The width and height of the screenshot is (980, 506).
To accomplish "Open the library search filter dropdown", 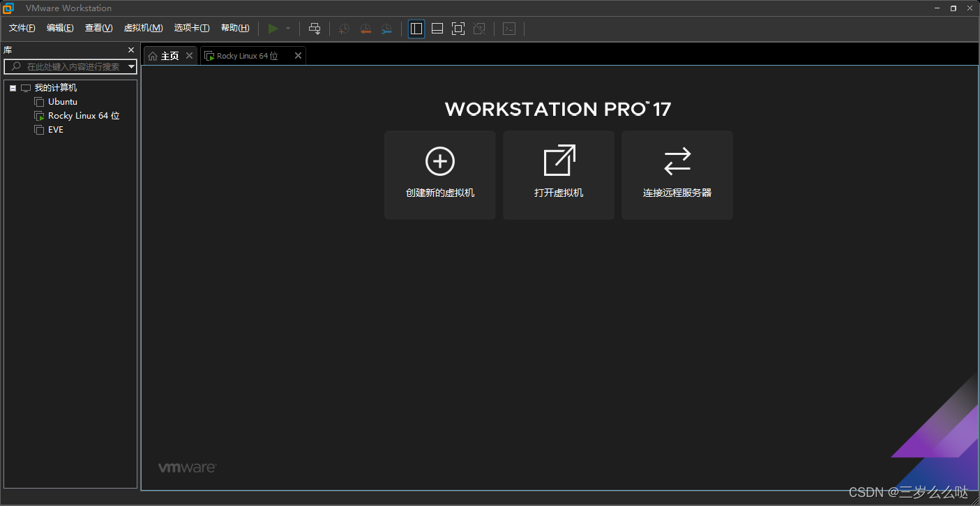I will (x=132, y=67).
